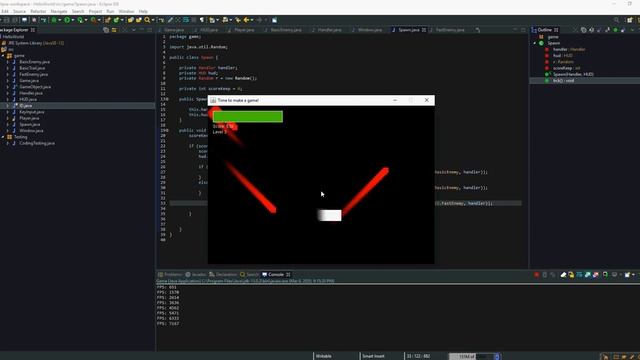
Task: Click the Search magnifier toolbar icon
Action: click(147, 20)
